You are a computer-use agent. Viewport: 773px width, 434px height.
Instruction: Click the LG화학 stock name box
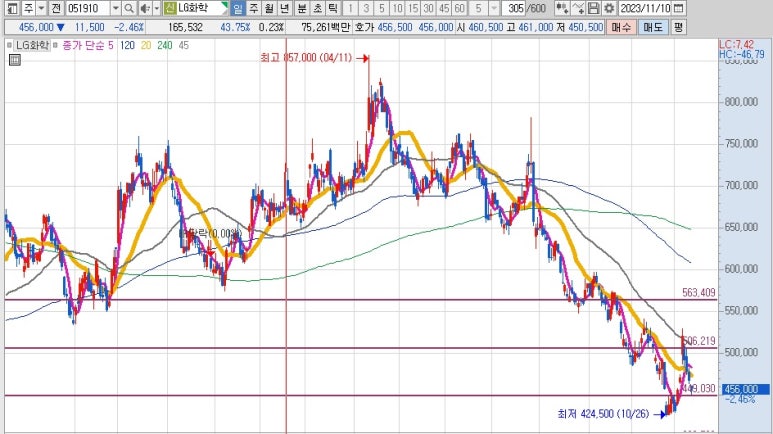point(202,8)
